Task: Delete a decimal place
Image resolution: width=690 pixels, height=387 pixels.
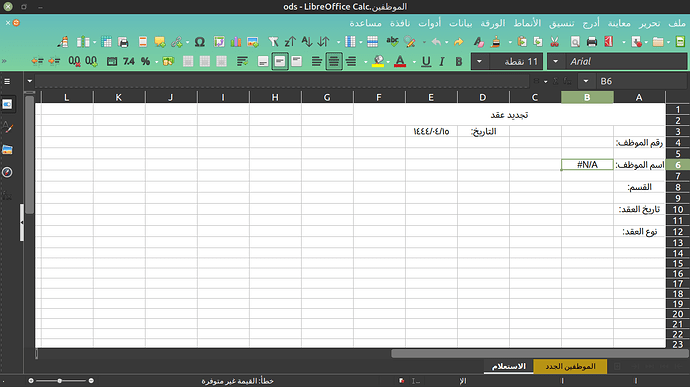Action: [x=74, y=61]
